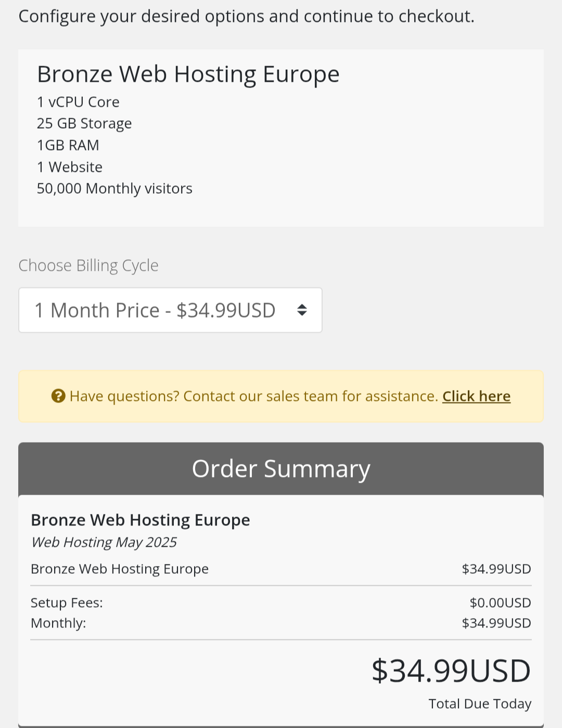Viewport: 562px width, 728px height.
Task: Click the question mark help icon
Action: coord(58,396)
